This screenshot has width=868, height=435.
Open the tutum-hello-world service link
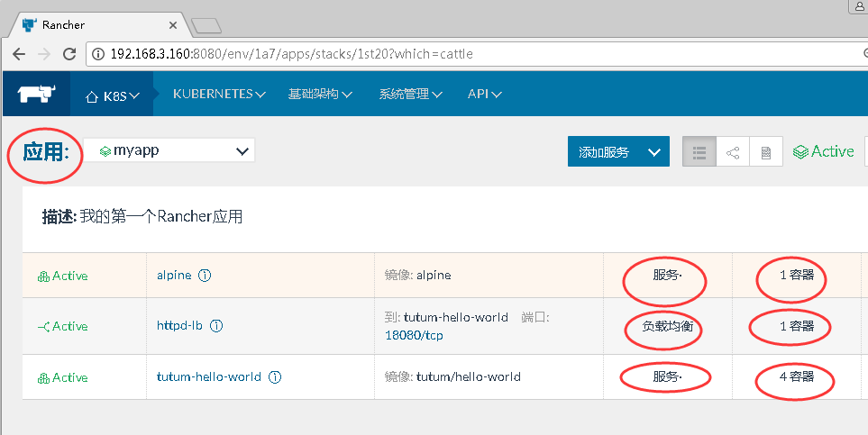pos(209,376)
